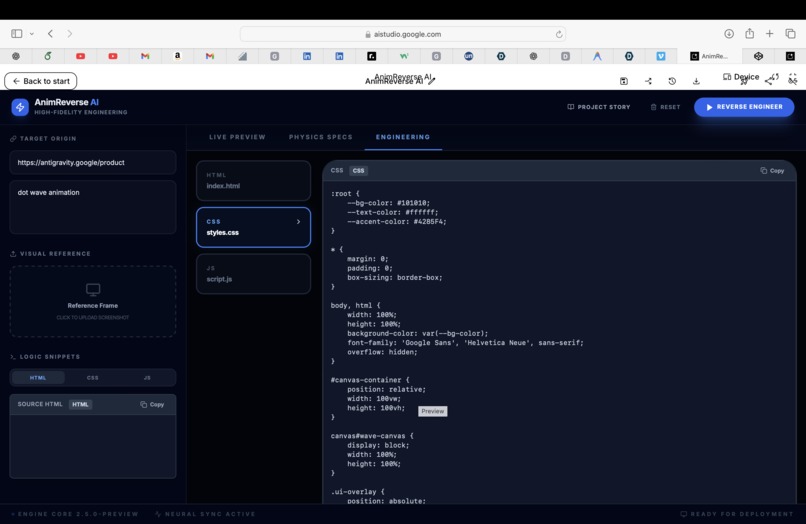Select the box-sizing: border-box line
Screen dimensions: 806x524
[x=395, y=278]
